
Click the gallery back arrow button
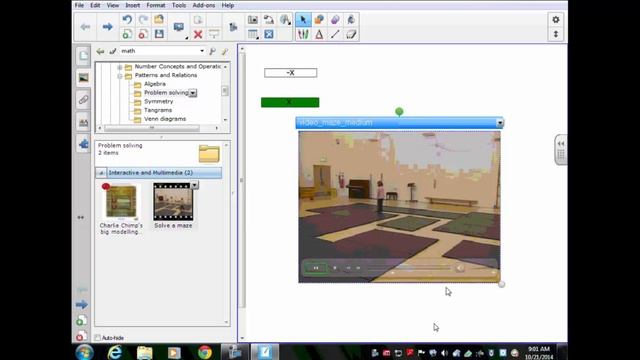pos(100,51)
